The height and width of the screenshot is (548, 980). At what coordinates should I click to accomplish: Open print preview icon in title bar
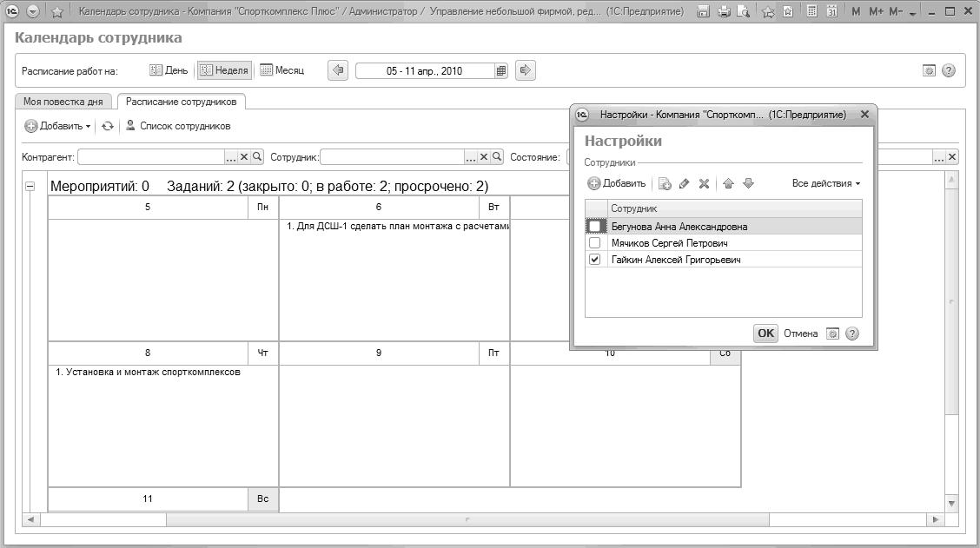pos(743,11)
